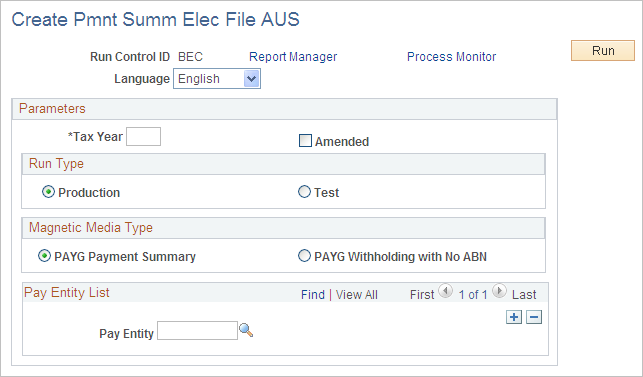Click into the Pay Entity field

tap(197, 331)
